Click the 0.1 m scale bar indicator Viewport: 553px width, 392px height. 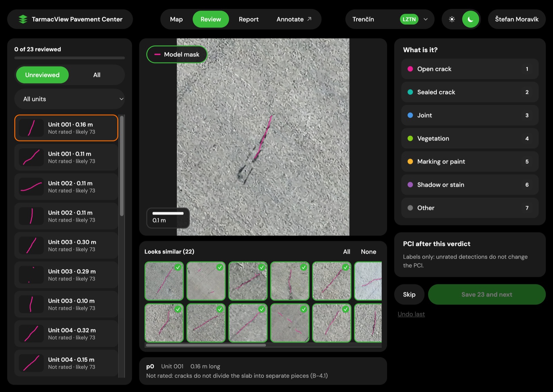(168, 218)
